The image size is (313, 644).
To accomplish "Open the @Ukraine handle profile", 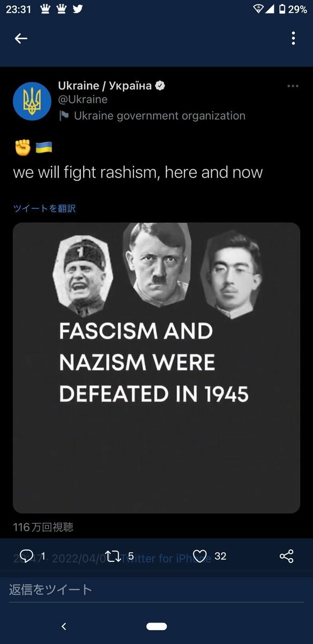I will [83, 100].
